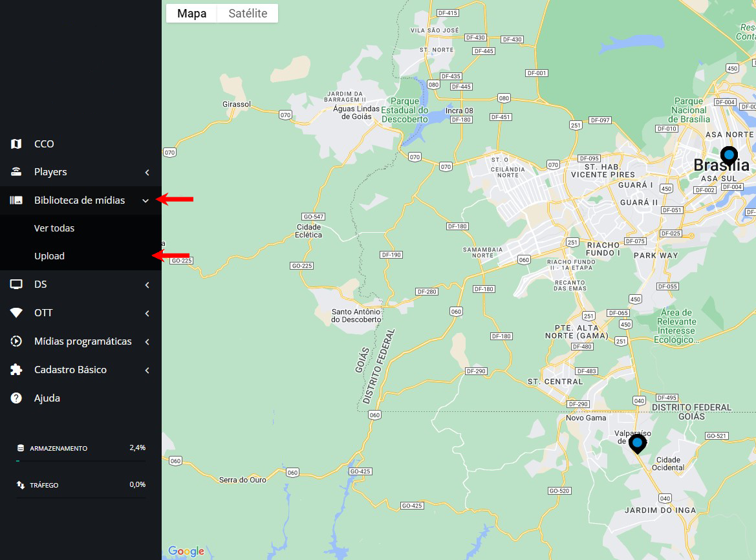Expand the OTT submenu chevron
The height and width of the screenshot is (560, 756).
pyautogui.click(x=147, y=313)
